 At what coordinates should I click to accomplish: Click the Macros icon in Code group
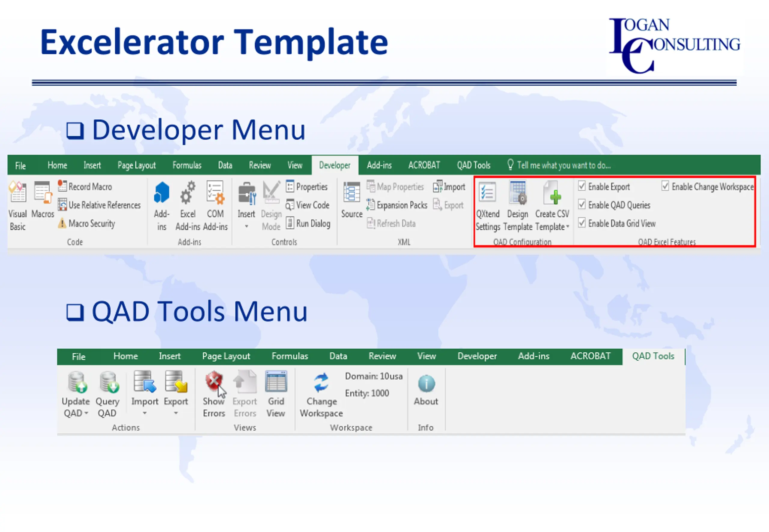tap(43, 199)
